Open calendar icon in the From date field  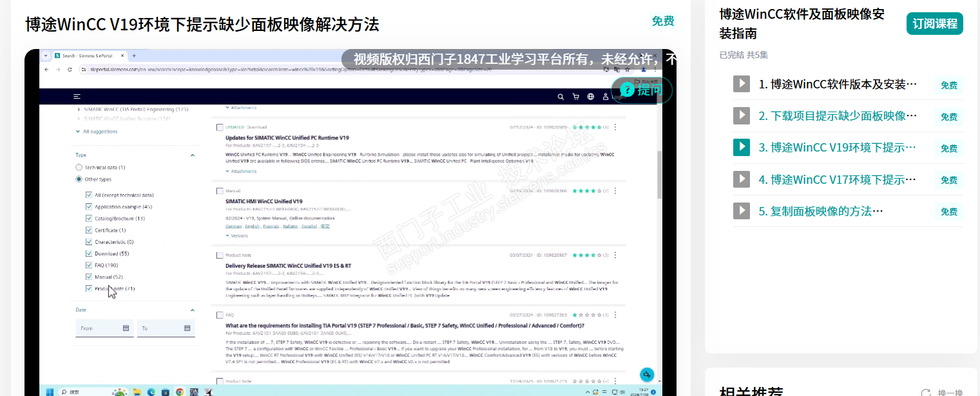click(126, 328)
